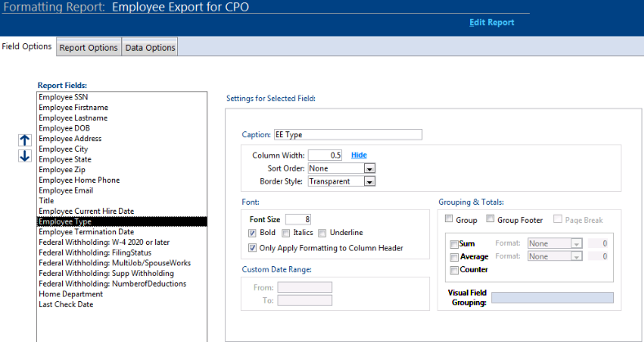Click the Custom Date Range From field

point(304,287)
